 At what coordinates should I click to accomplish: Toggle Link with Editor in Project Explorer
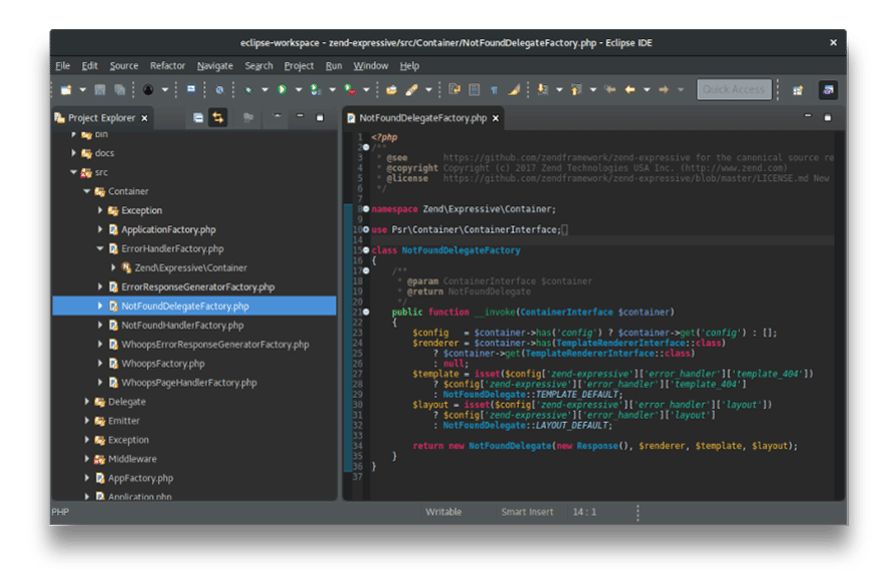pos(219,117)
